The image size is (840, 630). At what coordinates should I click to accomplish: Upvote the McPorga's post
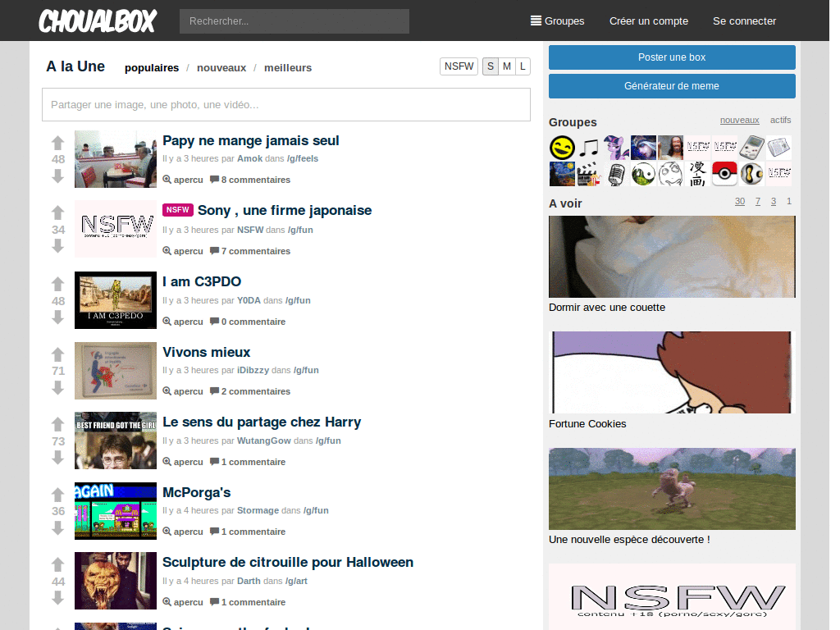point(58,495)
